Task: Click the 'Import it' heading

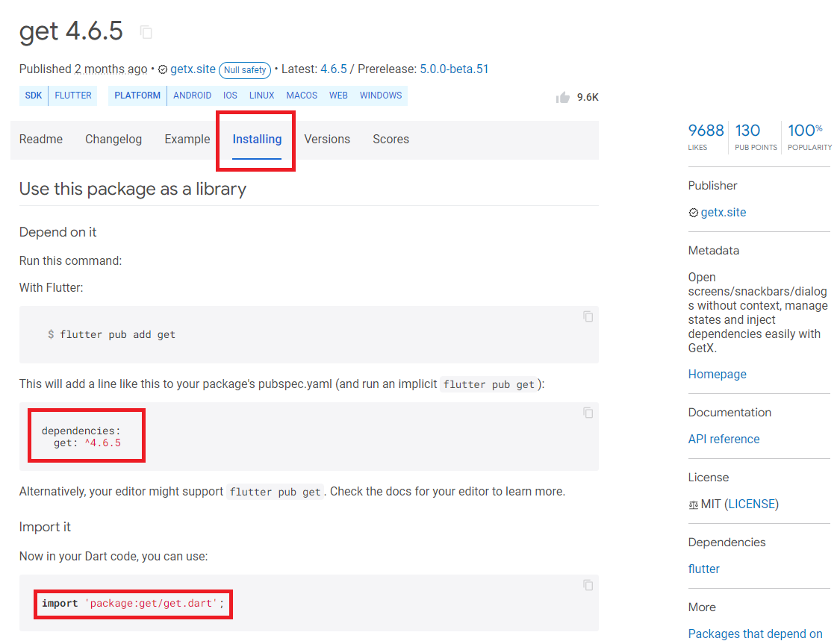Action: coord(45,527)
